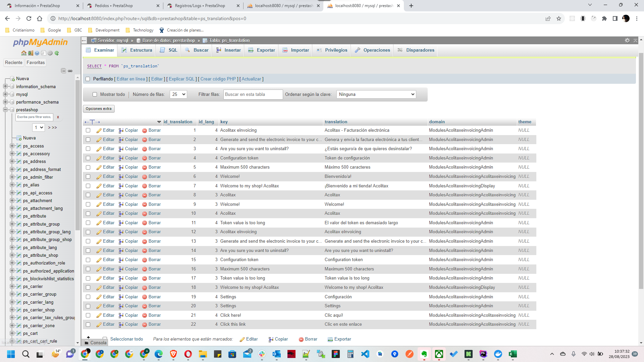Toggle the Perfilando checkbox
This screenshot has height=362, width=644.
[88, 79]
